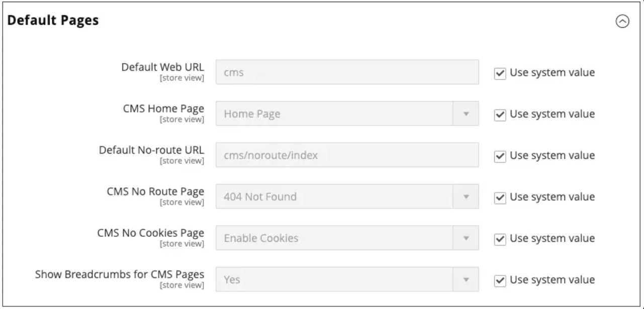Uncheck Use system value for Default Web URL
The image size is (644, 309).
pos(500,73)
